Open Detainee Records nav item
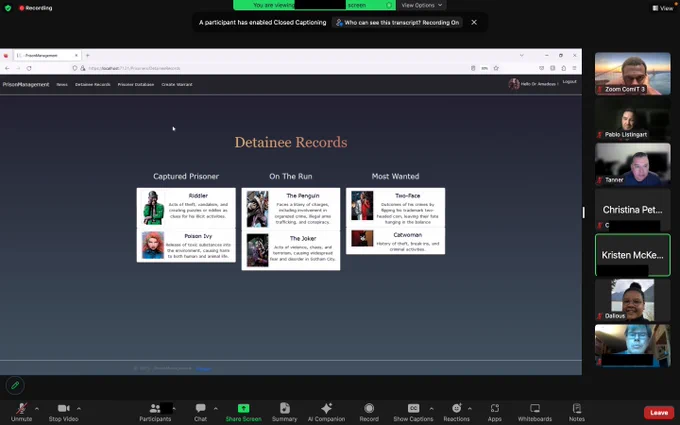The height and width of the screenshot is (425, 680). pyautogui.click(x=93, y=85)
